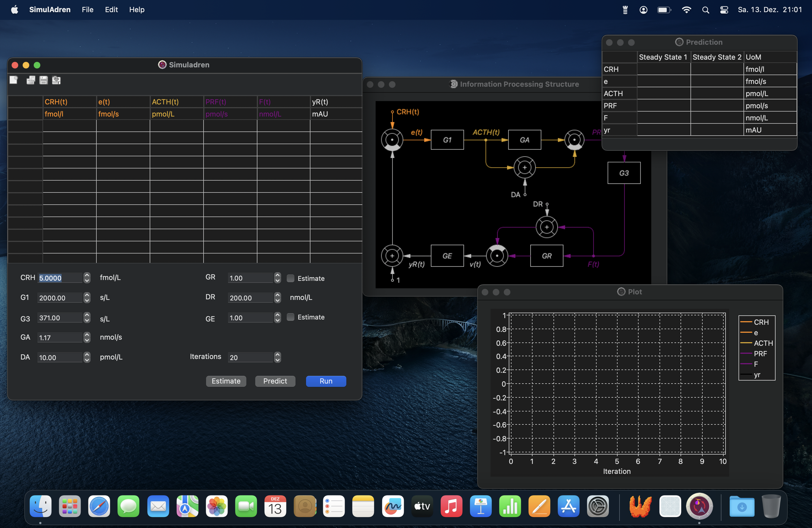
Task: Click the New document toolbar icon
Action: (x=14, y=80)
